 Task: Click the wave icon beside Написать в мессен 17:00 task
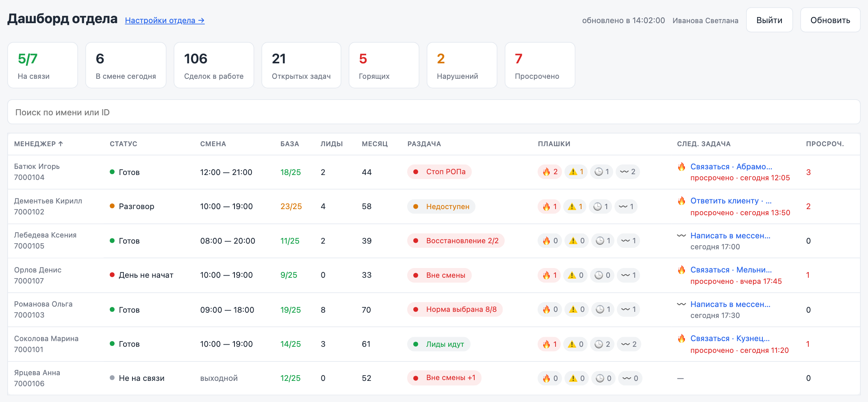click(681, 236)
